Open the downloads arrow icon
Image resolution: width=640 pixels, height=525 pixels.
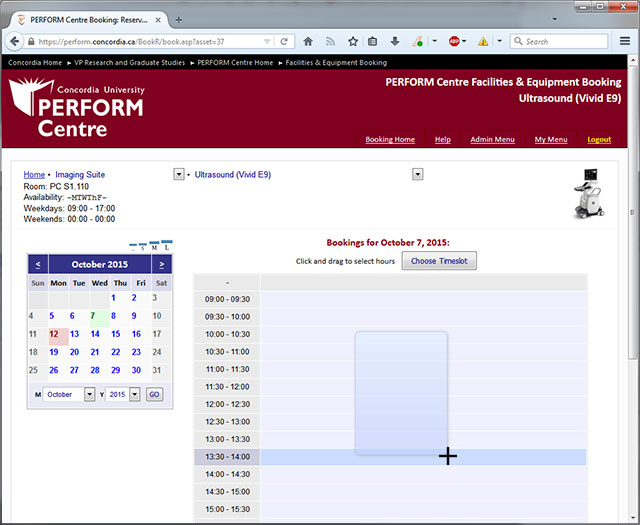point(395,42)
